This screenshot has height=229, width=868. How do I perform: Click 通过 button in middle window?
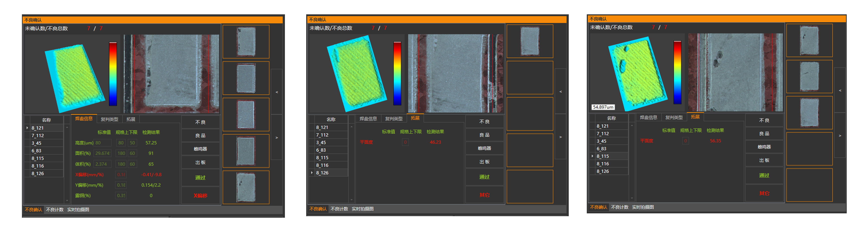click(x=485, y=177)
